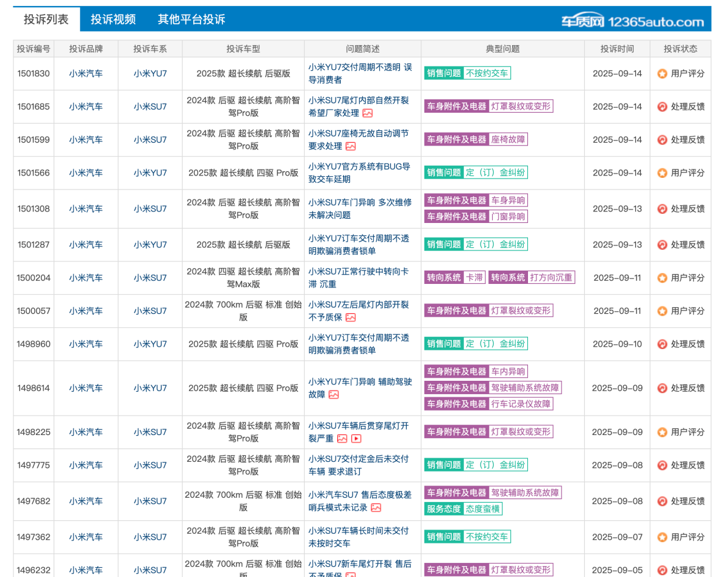Screen dimensions: 728x577
Task: Open complaint titled 小米SU7正常行驶中转向卡滞 沉重
Action: [359, 278]
